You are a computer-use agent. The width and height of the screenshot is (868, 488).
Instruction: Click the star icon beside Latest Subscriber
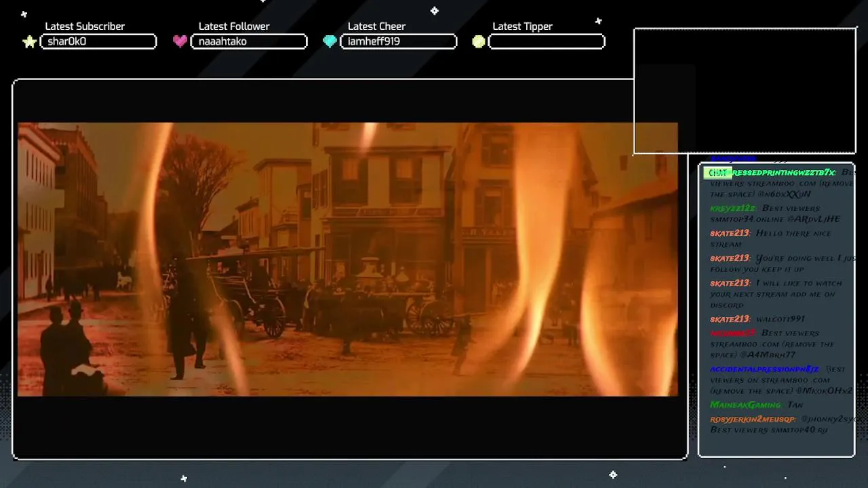tap(29, 42)
